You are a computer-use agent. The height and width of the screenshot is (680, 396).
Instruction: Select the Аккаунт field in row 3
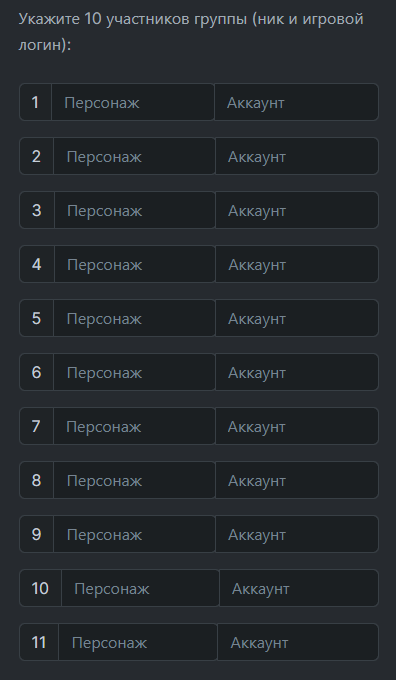[297, 210]
